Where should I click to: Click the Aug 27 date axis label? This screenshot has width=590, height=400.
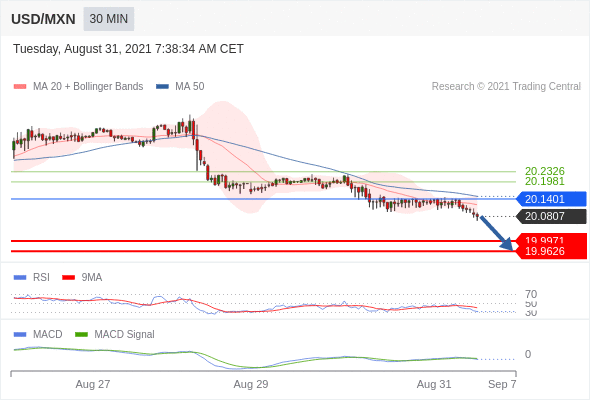93,384
